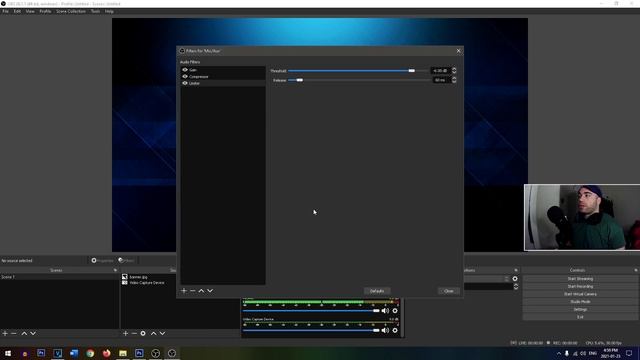The width and height of the screenshot is (640, 360).
Task: Mute the Mic/Aux channel speaker icon
Action: [385, 311]
